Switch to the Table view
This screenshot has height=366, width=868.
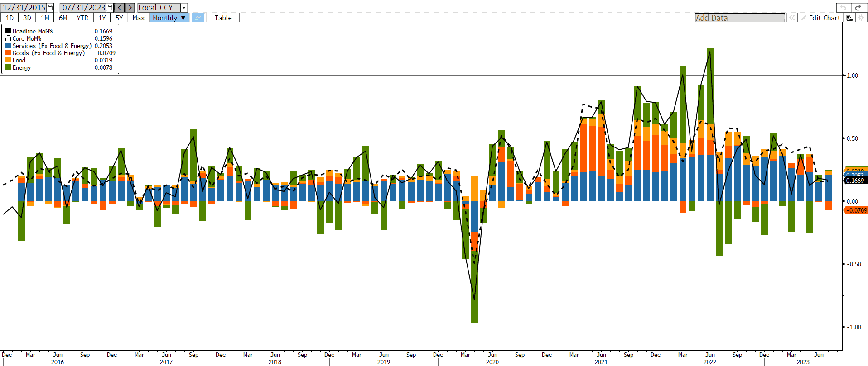[x=223, y=18]
